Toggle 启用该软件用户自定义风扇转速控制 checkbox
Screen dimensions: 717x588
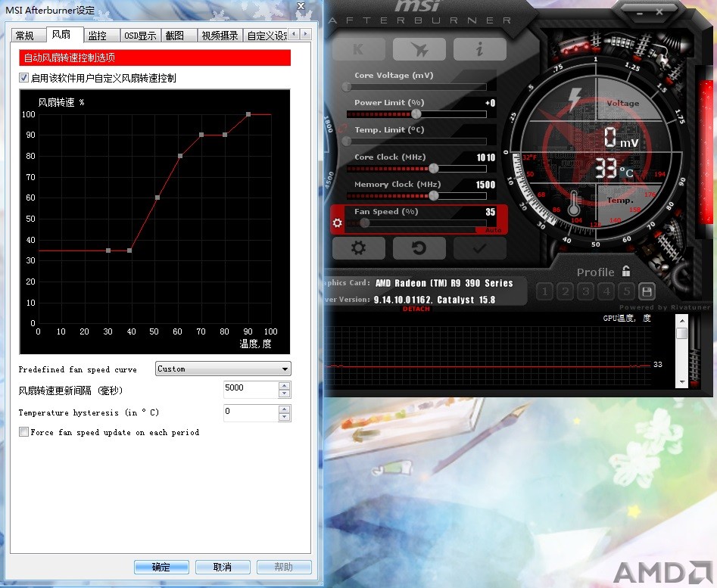(x=23, y=78)
